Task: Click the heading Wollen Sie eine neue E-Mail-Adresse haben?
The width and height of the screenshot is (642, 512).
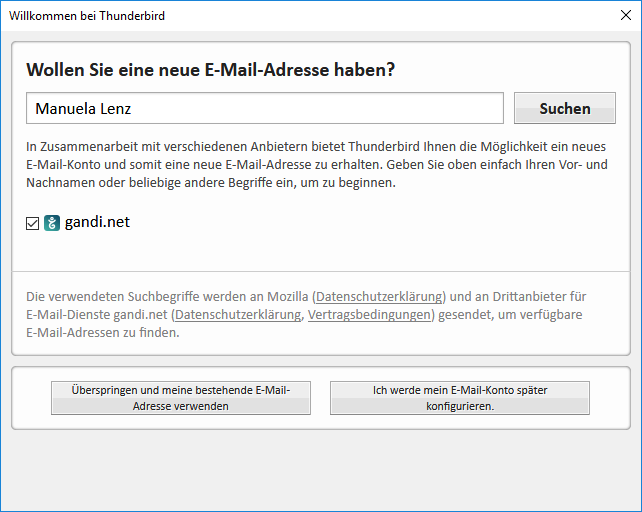Action: (x=210, y=70)
